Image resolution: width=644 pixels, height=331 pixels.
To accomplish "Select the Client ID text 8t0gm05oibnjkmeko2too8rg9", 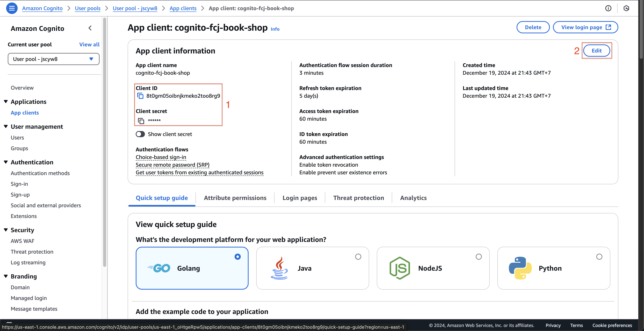I will coord(183,96).
